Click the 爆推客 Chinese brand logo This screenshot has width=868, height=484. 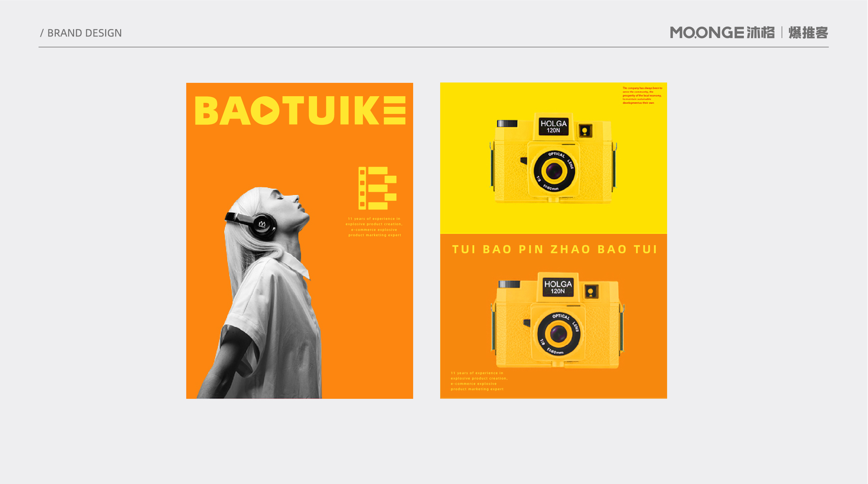pos(808,33)
